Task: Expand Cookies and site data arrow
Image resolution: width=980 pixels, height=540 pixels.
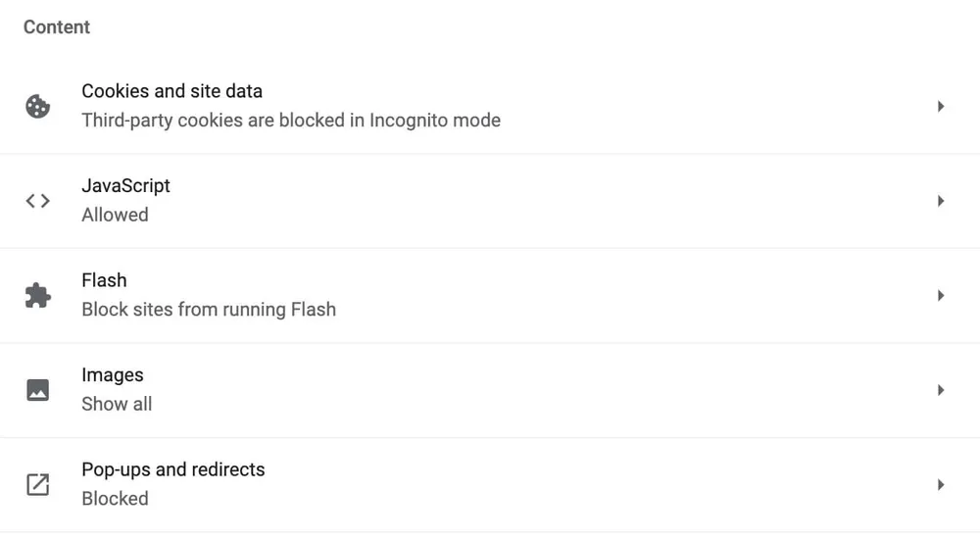Action: (940, 106)
